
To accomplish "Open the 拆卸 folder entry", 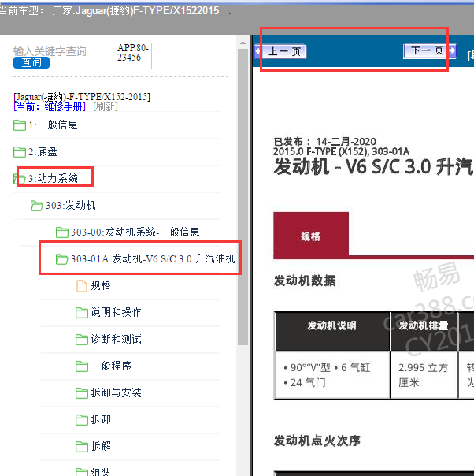I will pos(101,419).
